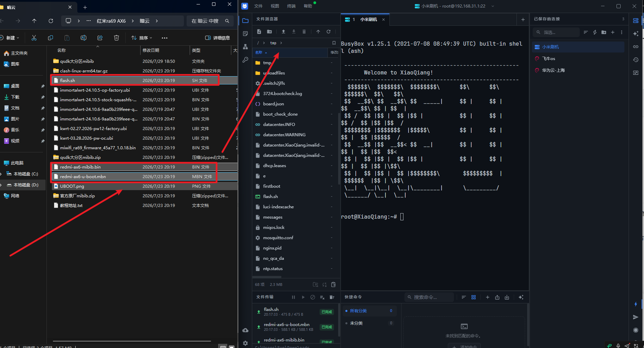Add a new connection group folder
This screenshot has width=644, height=348.
[604, 32]
